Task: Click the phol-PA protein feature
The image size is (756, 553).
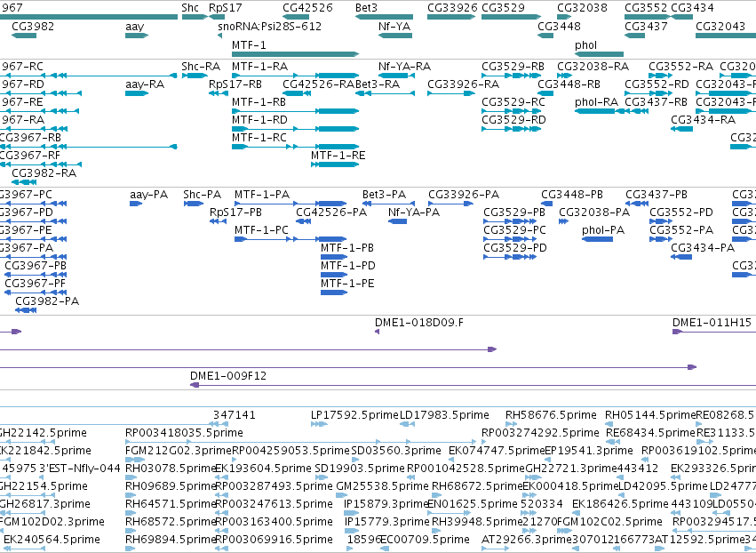Action: (597, 239)
